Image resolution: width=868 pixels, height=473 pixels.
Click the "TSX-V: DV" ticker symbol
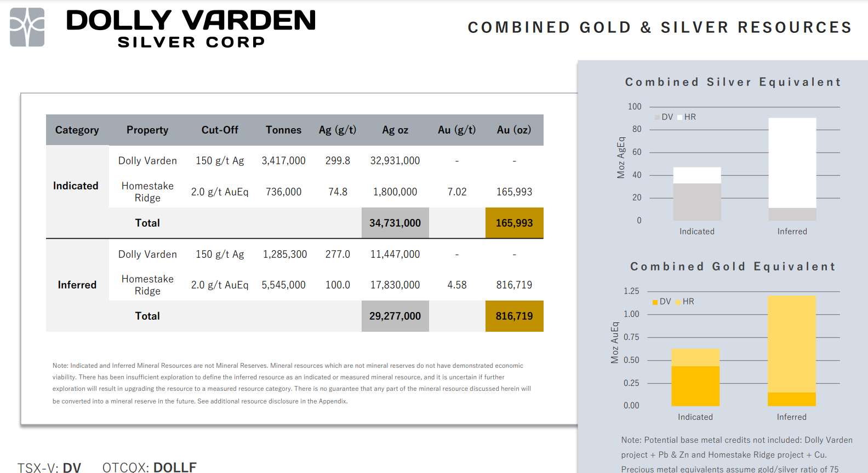click(x=49, y=468)
